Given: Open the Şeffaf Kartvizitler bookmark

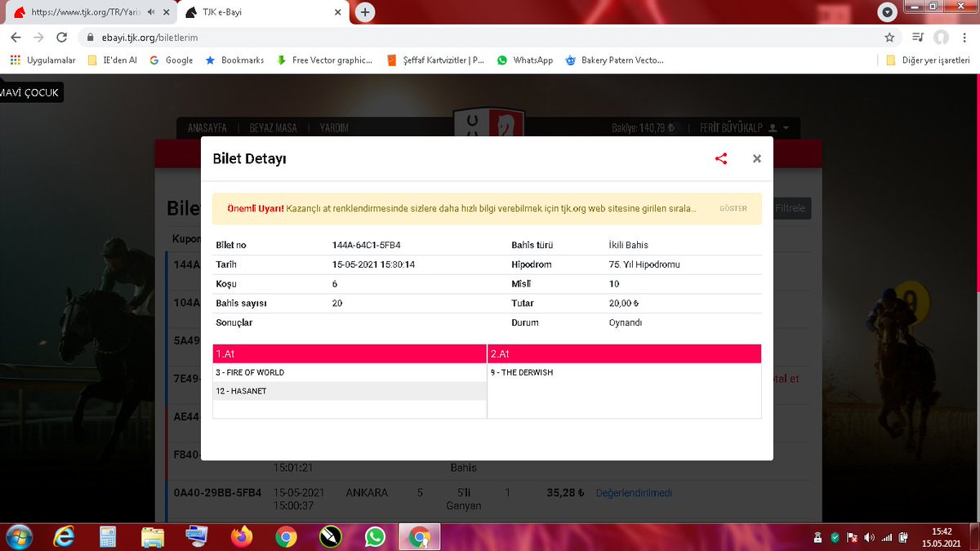Looking at the screenshot, I should point(435,60).
